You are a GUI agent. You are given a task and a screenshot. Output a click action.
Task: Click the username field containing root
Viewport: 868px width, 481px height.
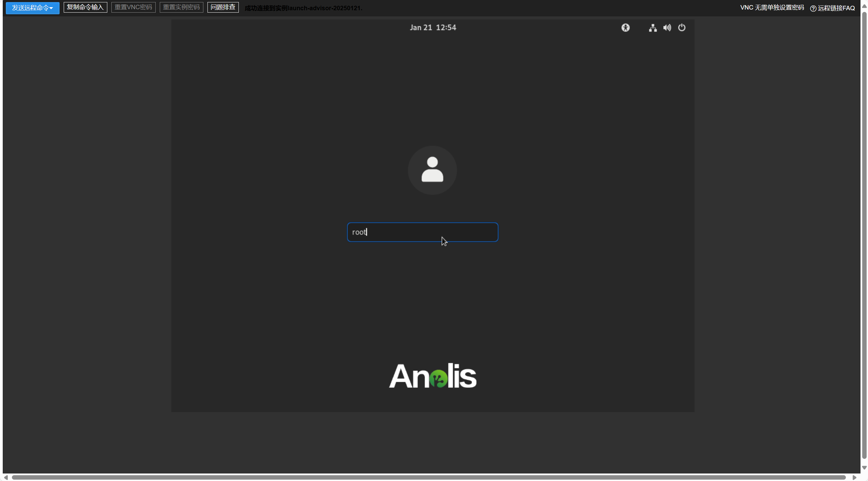[422, 232]
